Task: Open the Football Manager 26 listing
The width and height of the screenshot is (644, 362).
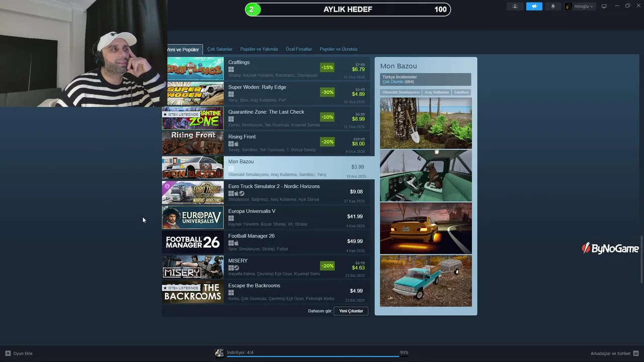Action: [x=266, y=242]
